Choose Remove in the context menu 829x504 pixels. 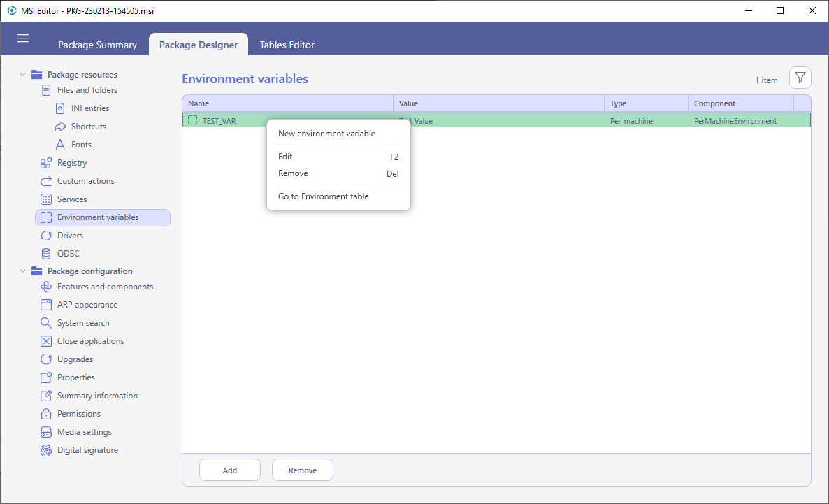(x=338, y=173)
